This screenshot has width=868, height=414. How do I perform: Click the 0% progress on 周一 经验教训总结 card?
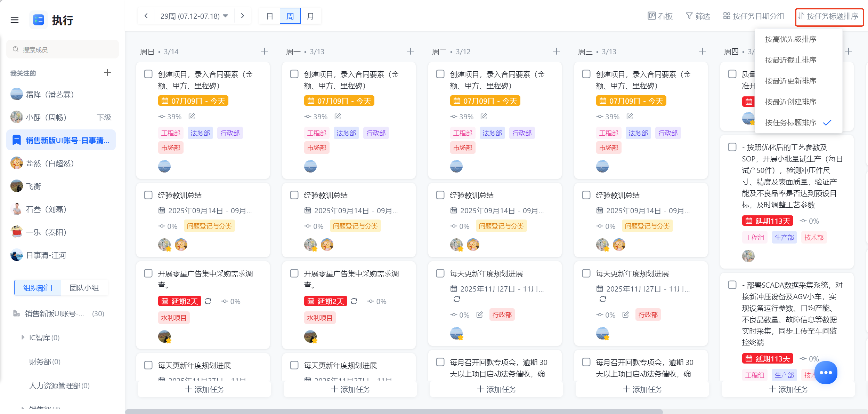[x=314, y=226]
